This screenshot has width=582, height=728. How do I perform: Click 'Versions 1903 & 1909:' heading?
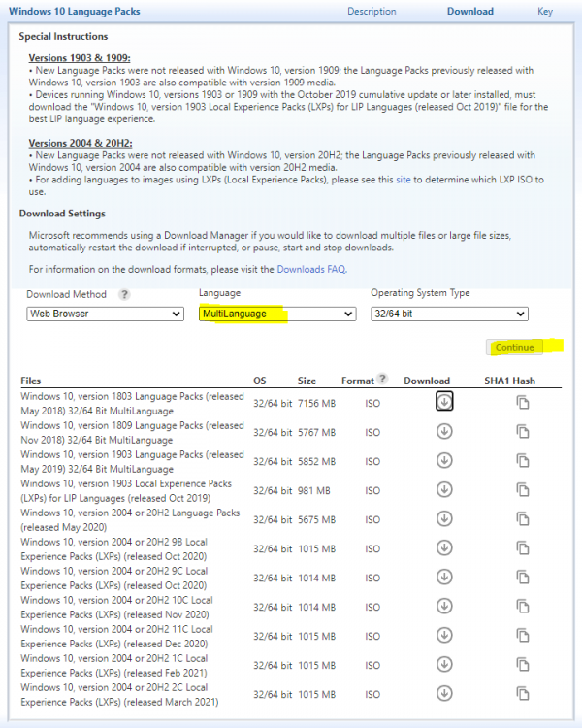point(80,58)
